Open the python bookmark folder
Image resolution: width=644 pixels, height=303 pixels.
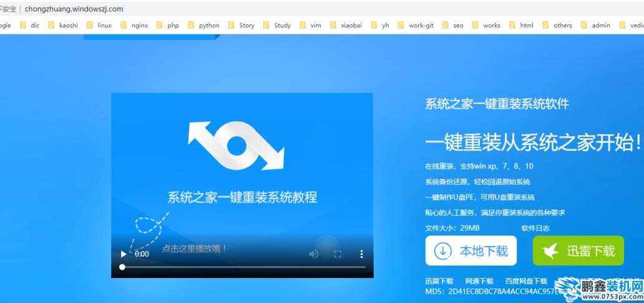point(203,25)
